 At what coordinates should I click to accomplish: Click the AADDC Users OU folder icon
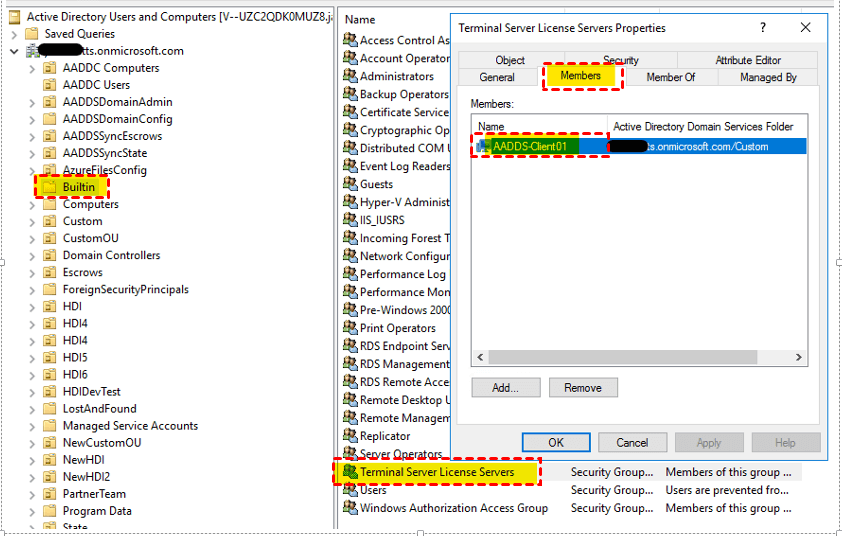click(x=49, y=84)
